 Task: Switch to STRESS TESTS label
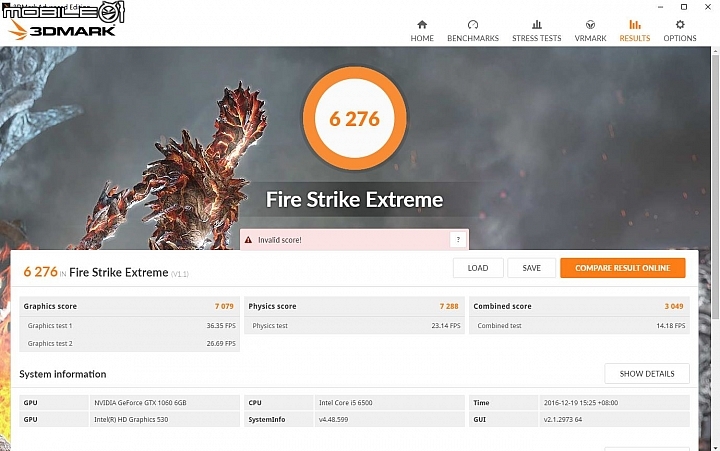pyautogui.click(x=536, y=38)
